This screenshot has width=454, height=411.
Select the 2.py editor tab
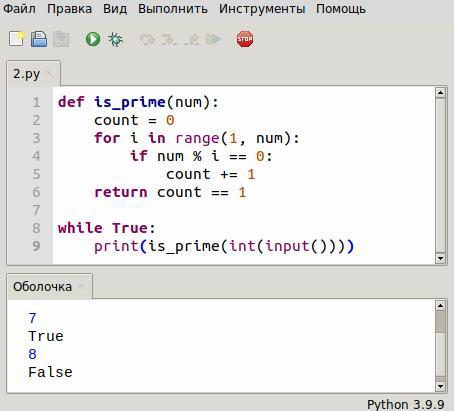(x=27, y=73)
